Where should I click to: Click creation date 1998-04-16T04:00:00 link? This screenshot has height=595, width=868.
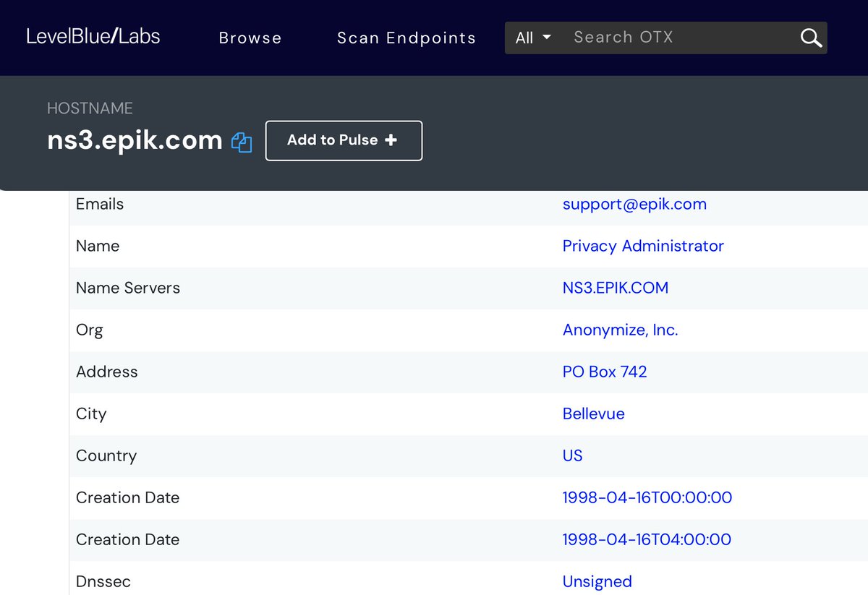pyautogui.click(x=647, y=539)
